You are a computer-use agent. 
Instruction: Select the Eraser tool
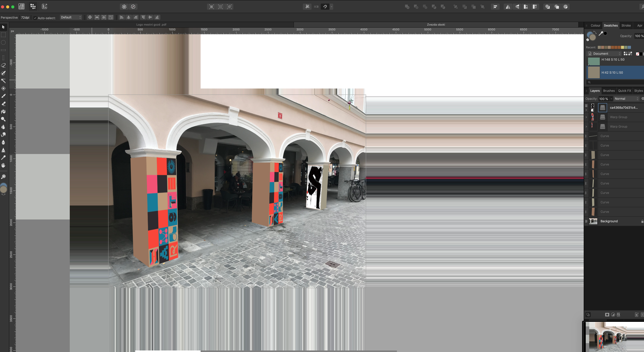pos(4,104)
